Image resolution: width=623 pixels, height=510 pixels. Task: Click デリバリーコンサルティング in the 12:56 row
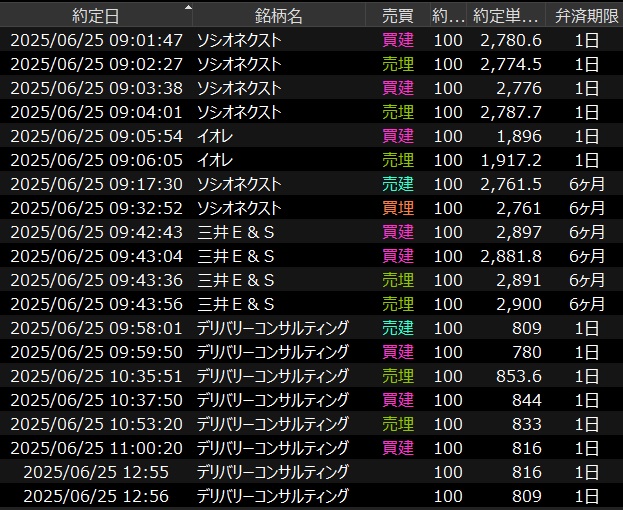pos(273,496)
